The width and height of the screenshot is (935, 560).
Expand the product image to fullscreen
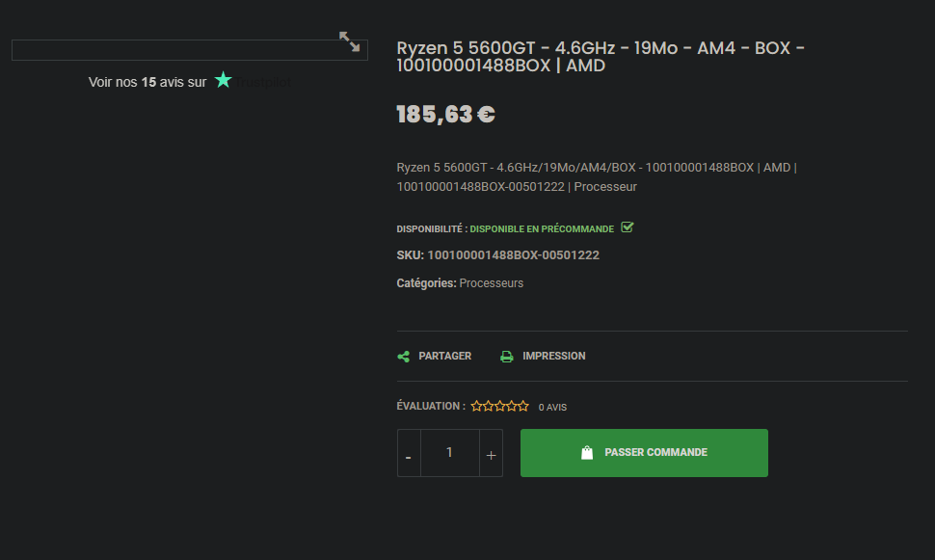tap(350, 41)
